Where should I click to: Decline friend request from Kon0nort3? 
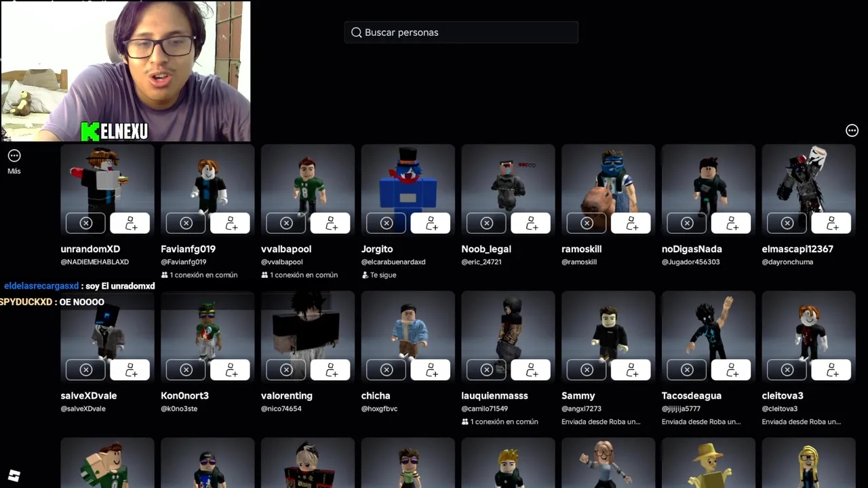tap(186, 370)
